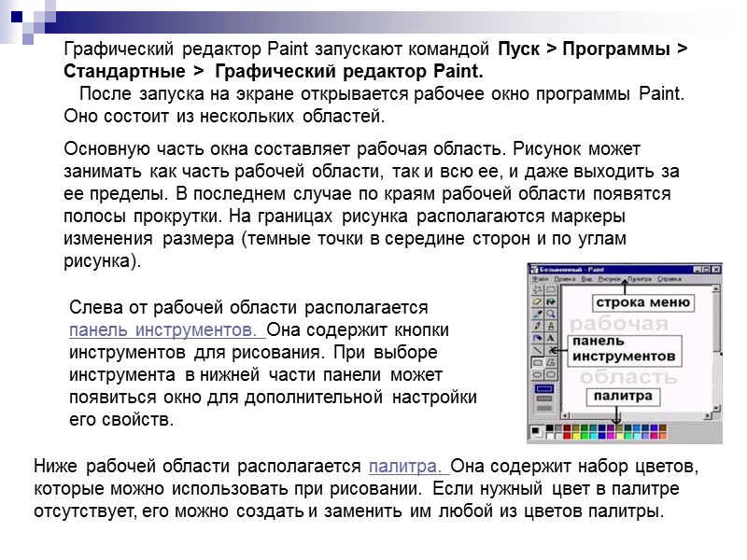Pick the Text tool marked A

click(551, 338)
